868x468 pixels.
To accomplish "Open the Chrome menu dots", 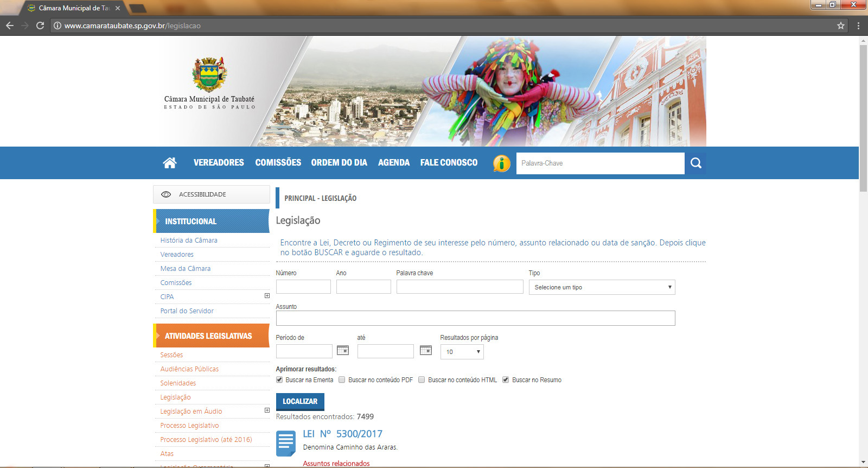I will 858,26.
